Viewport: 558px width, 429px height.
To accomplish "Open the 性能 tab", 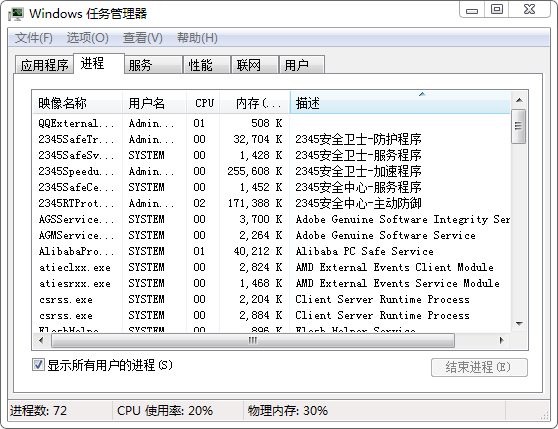I will [206, 65].
